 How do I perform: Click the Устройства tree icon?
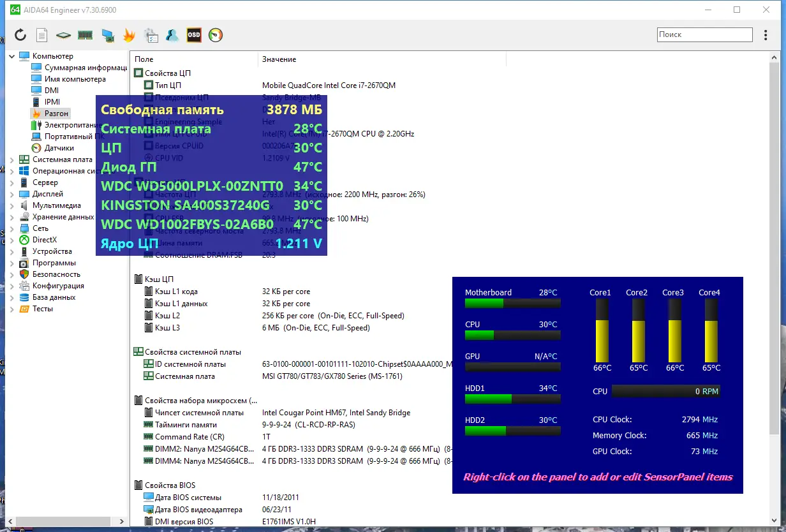[x=24, y=251]
